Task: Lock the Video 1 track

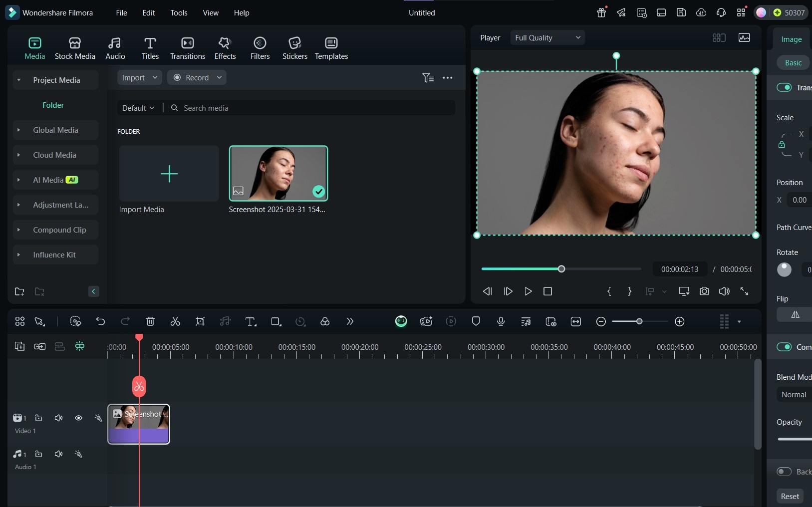Action: [x=38, y=418]
